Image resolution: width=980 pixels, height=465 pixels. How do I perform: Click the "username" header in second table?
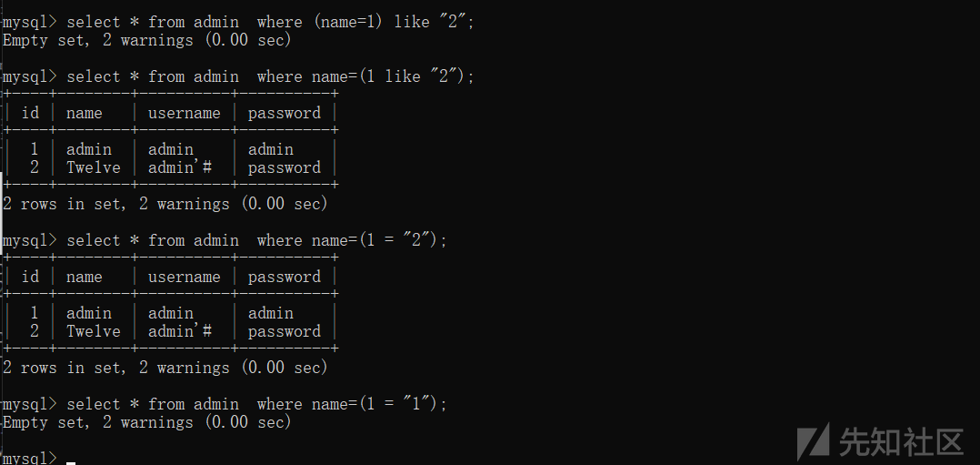coord(185,277)
